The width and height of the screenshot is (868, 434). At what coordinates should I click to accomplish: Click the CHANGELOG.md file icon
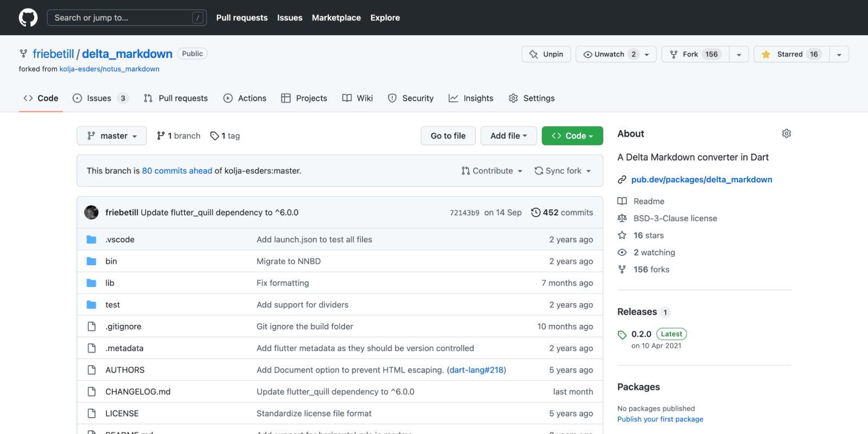pyautogui.click(x=92, y=391)
